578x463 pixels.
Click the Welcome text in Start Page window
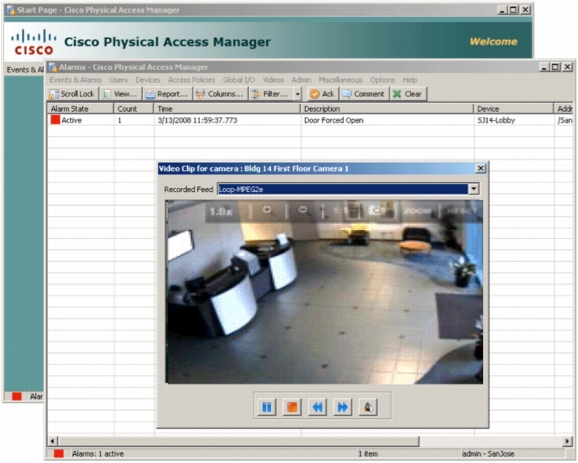493,42
